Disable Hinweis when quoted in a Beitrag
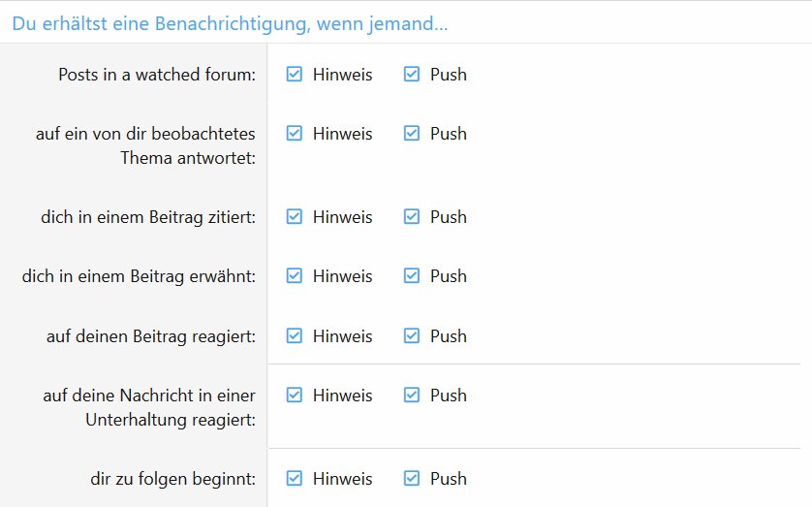 click(295, 217)
